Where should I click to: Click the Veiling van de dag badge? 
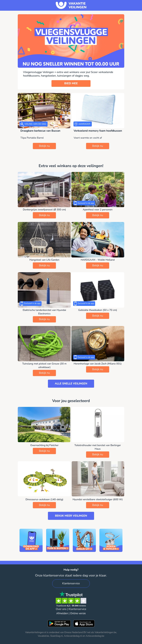[x=33, y=124]
